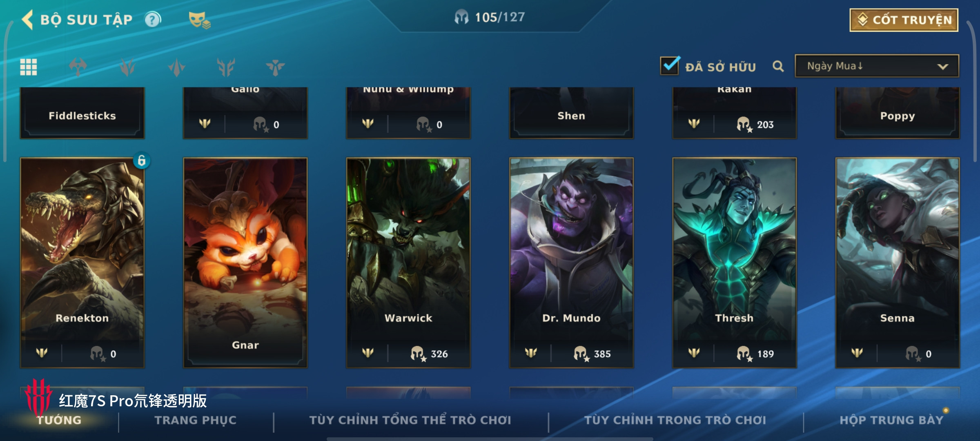Uncheck the Đã Sở Hữu checkbox

(670, 65)
